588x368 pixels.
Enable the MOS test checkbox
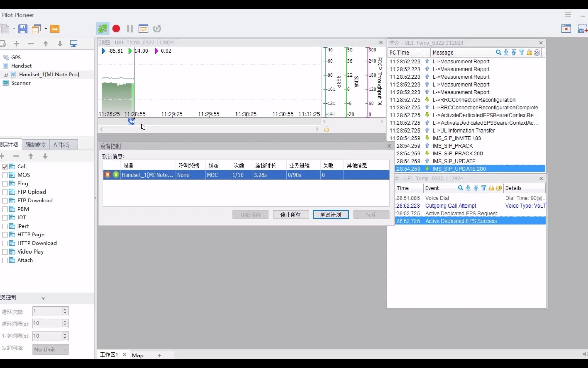pyautogui.click(x=5, y=175)
